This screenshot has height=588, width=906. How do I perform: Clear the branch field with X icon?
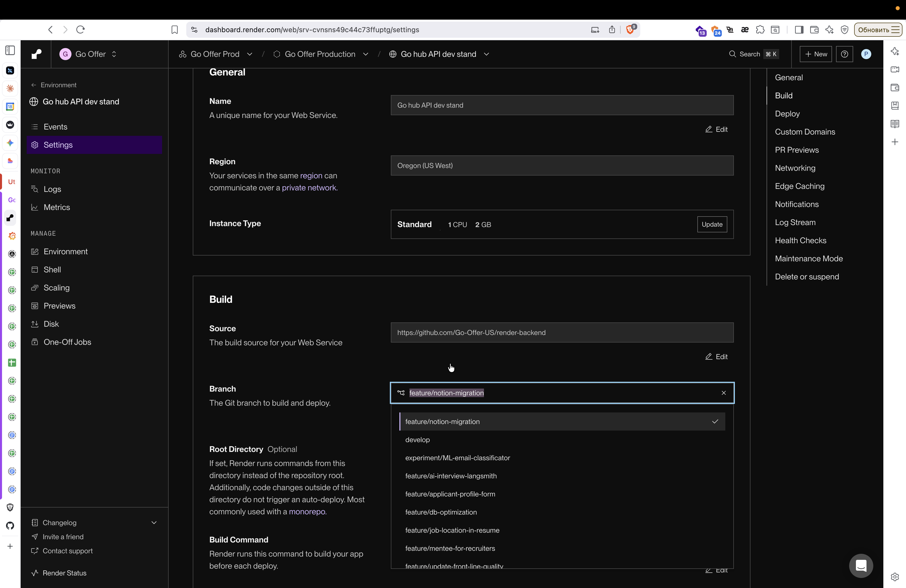pos(724,393)
